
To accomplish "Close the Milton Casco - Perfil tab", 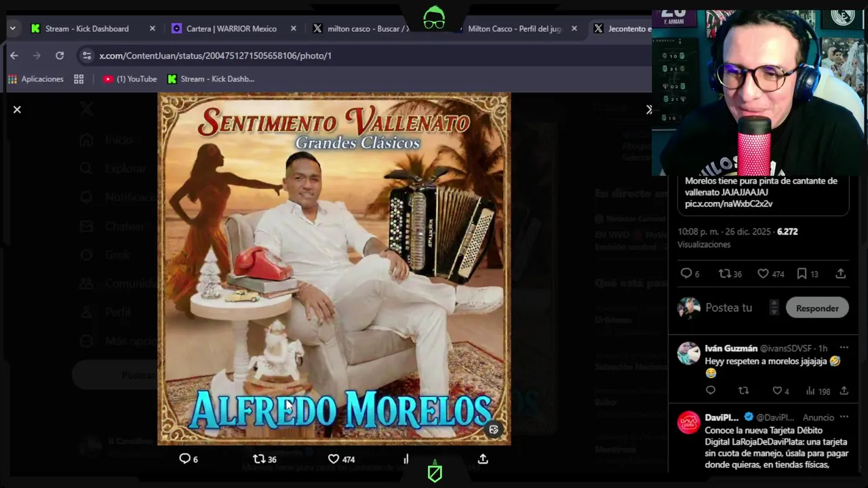I will 574,28.
